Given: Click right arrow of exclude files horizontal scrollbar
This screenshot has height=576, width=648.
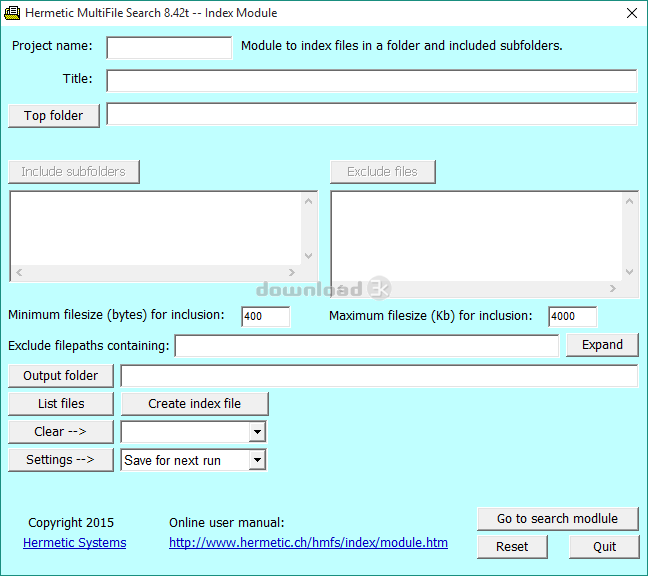Looking at the screenshot, I should point(613,288).
